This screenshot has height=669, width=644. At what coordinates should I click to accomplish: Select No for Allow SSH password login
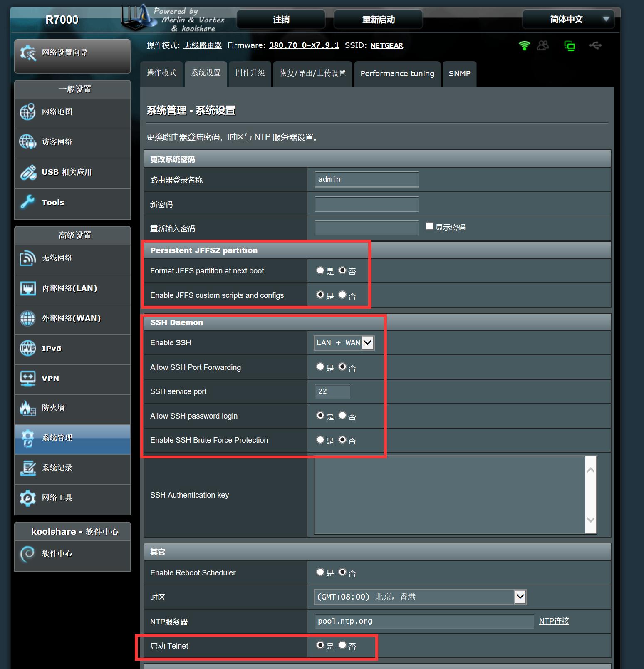point(342,415)
